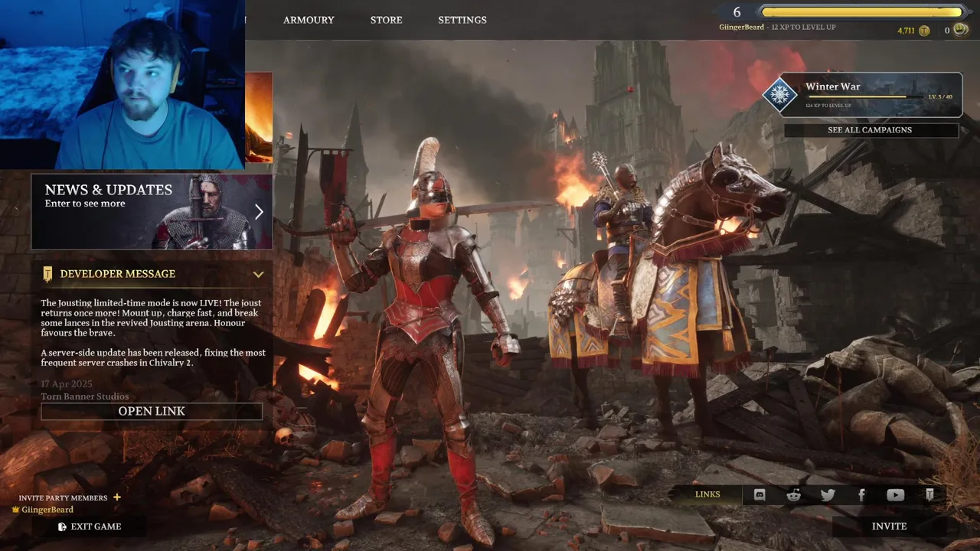Click the 4,711 gold balance

[906, 31]
